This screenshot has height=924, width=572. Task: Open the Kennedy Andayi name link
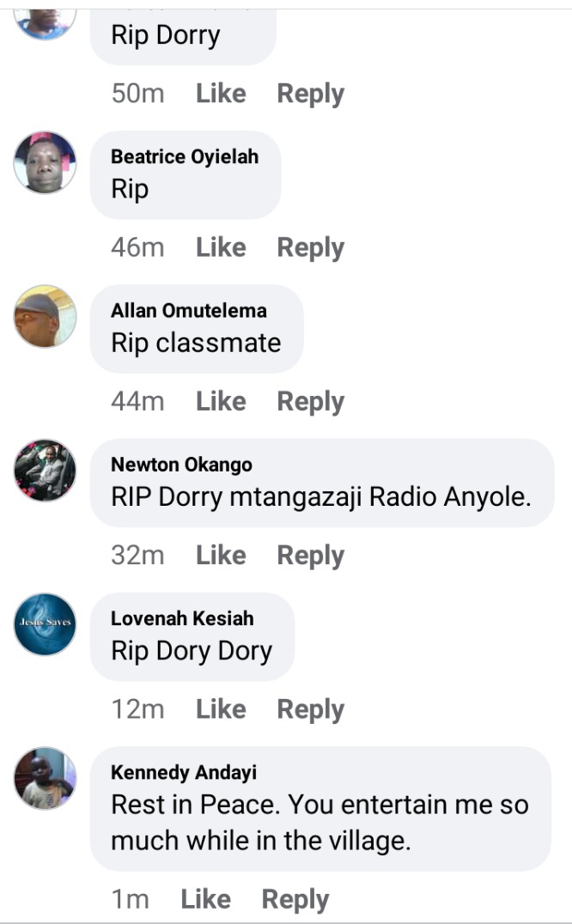184,773
